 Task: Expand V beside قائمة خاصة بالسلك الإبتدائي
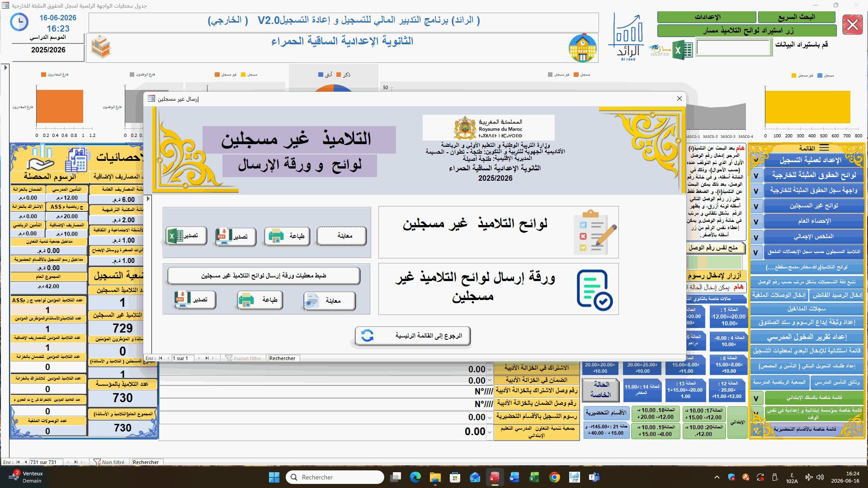(x=756, y=398)
